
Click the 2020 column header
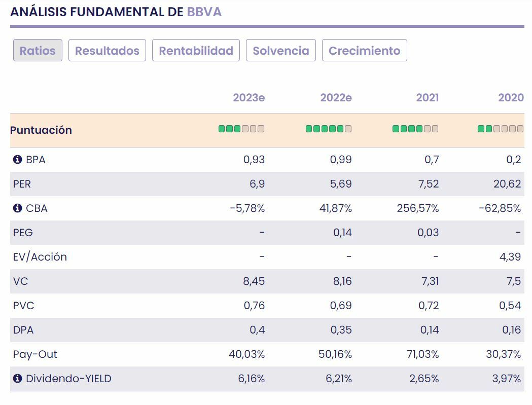pyautogui.click(x=511, y=98)
